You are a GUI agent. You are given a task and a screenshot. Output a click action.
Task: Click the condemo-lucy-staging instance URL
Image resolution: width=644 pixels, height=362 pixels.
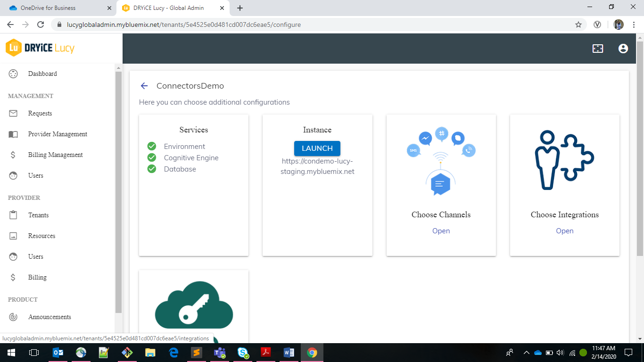[317, 166]
